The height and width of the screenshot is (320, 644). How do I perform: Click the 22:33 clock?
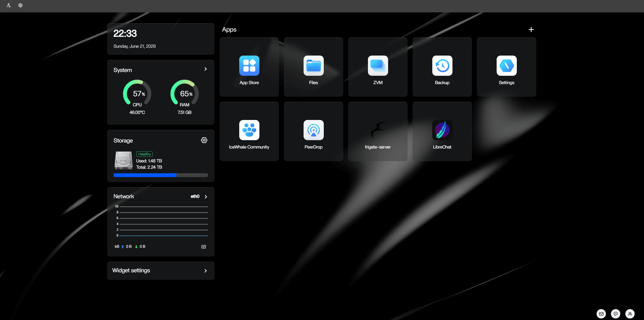pyautogui.click(x=125, y=33)
